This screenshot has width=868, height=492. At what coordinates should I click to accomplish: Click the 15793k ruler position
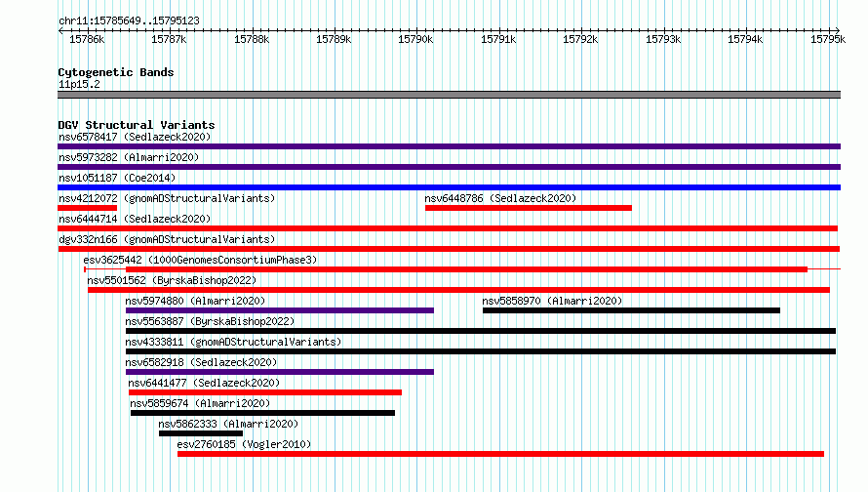coord(663,39)
